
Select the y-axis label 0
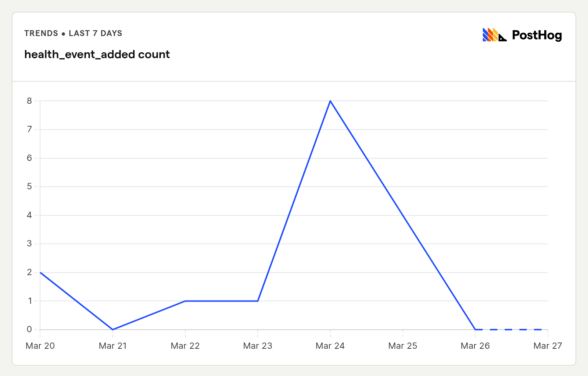[x=29, y=330]
